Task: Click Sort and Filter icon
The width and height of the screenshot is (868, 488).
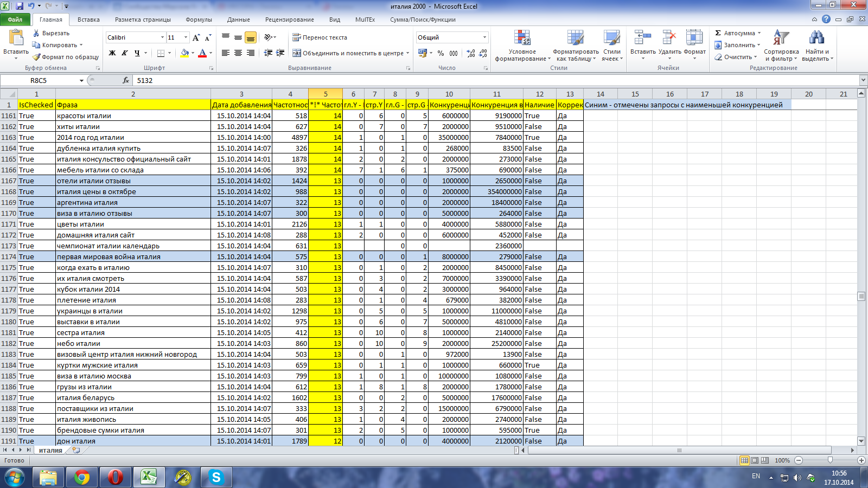Action: (x=781, y=38)
